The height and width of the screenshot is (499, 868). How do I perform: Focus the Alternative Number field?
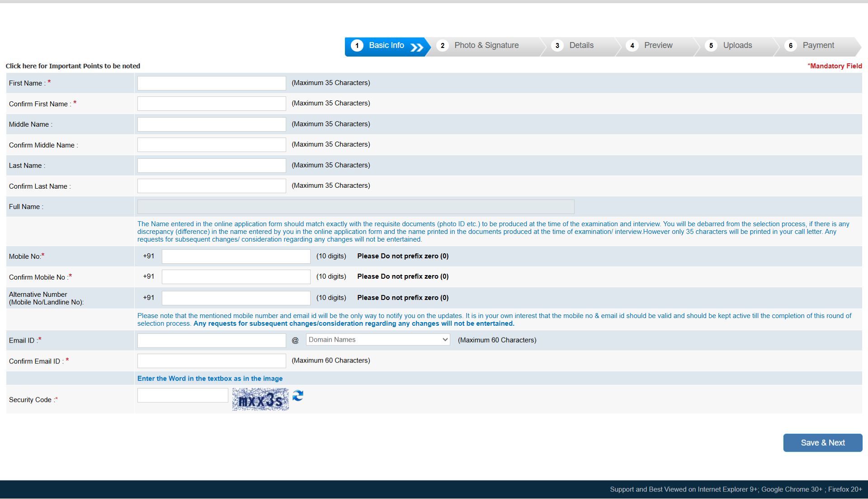coord(236,298)
